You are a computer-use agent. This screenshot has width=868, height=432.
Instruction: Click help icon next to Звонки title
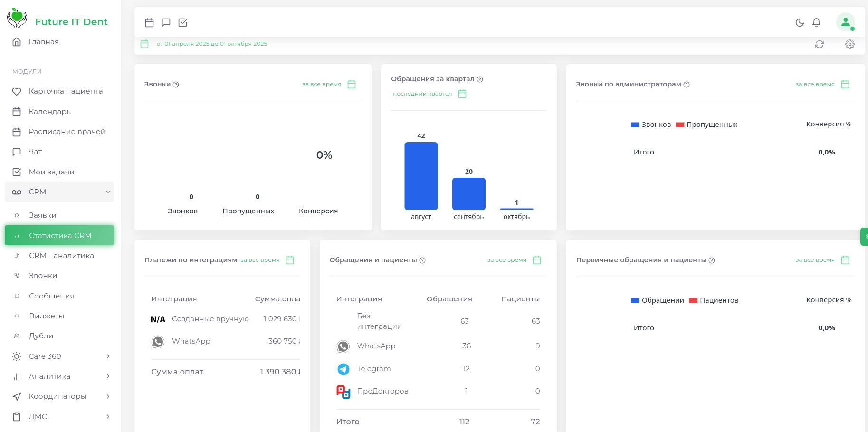176,85
